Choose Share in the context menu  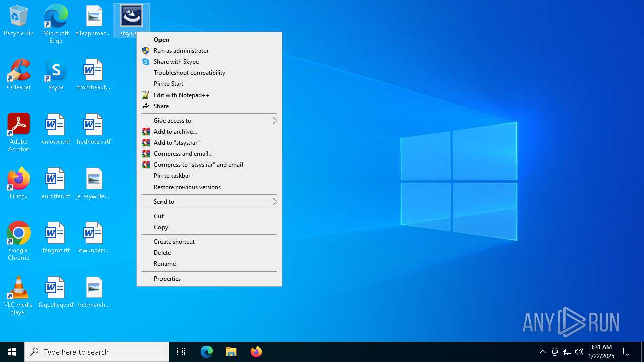pyautogui.click(x=209, y=106)
